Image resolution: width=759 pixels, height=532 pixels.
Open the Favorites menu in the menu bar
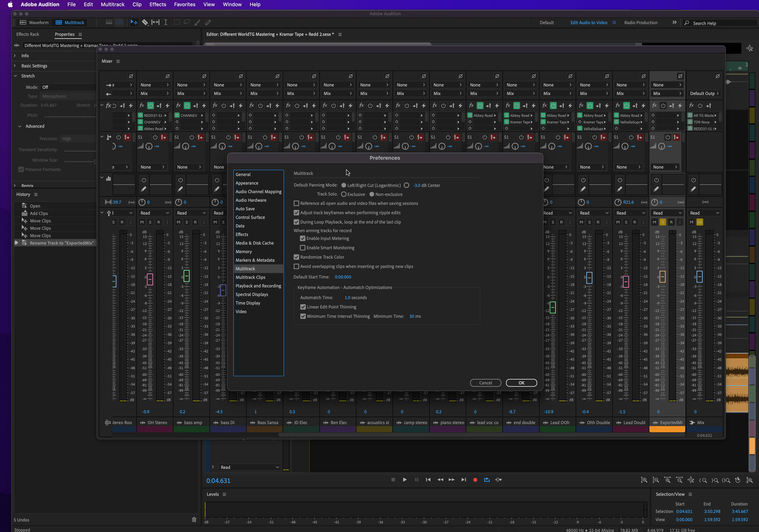[184, 4]
